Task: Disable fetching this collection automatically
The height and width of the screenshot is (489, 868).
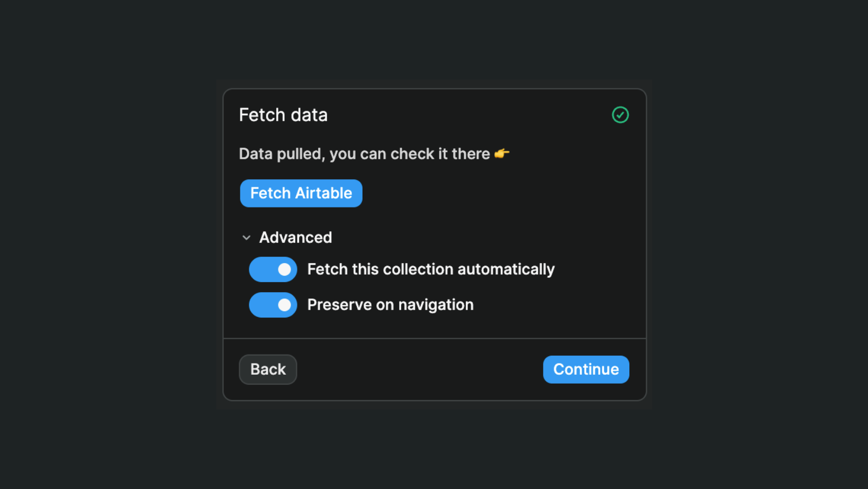Action: 273,269
